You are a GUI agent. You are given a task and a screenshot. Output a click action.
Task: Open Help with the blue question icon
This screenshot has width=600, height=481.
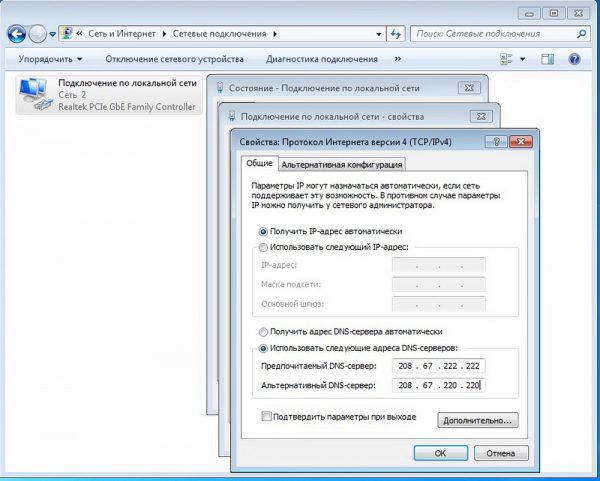574,59
